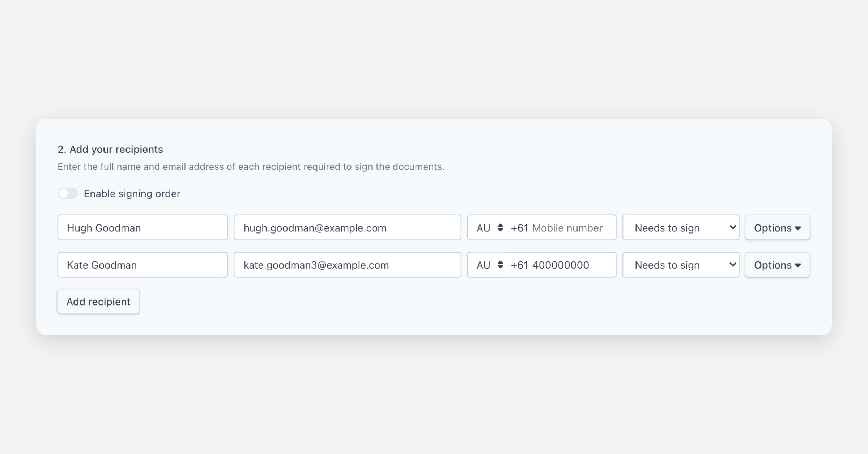Click the hugh.goodman@example.com email field
868x454 pixels.
(x=347, y=228)
